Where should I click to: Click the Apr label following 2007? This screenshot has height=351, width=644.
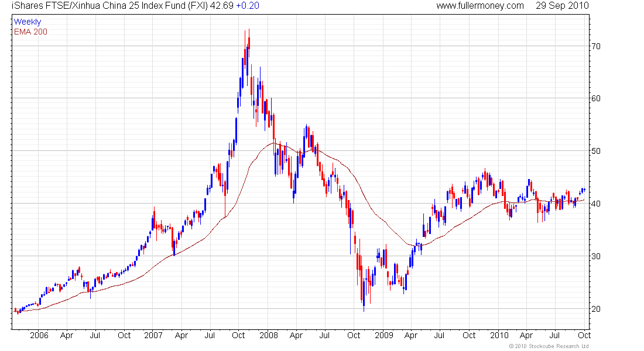[181, 336]
